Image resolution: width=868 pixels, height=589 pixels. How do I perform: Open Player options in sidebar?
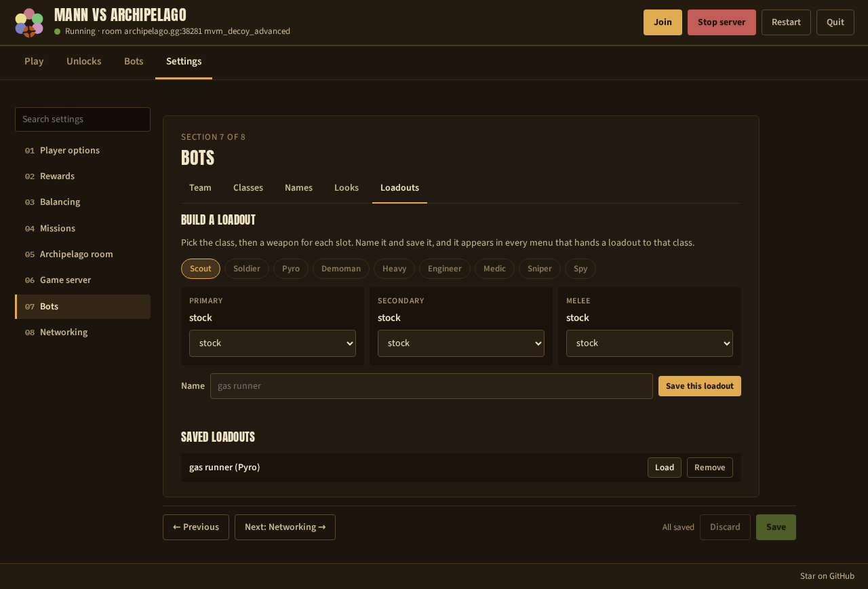(83, 151)
